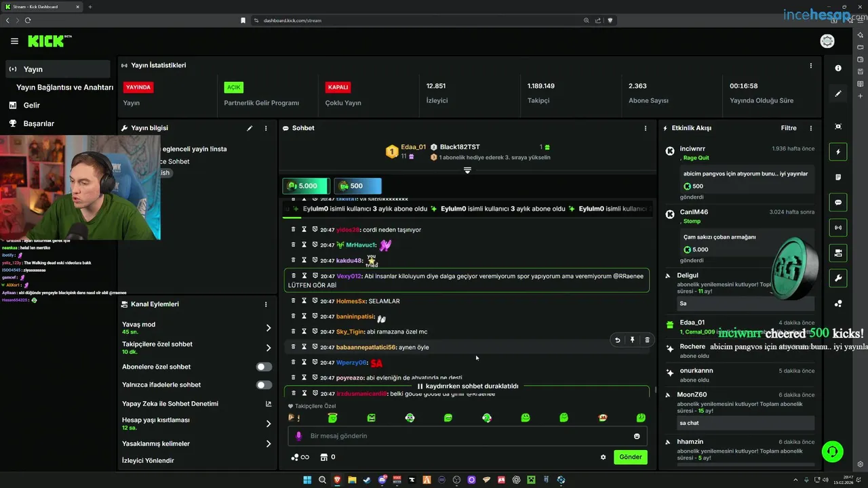Open Yayın bilgisi three-dot menu
Viewport: 868px width, 488px height.
tap(266, 128)
